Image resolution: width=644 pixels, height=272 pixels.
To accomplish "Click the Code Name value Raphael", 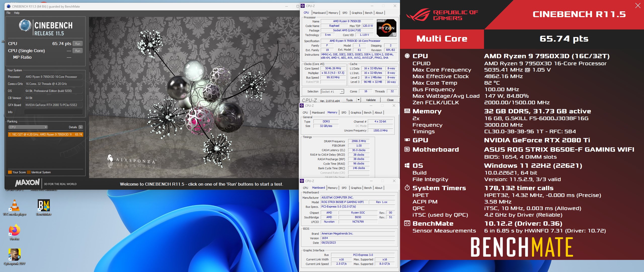I will [334, 26].
